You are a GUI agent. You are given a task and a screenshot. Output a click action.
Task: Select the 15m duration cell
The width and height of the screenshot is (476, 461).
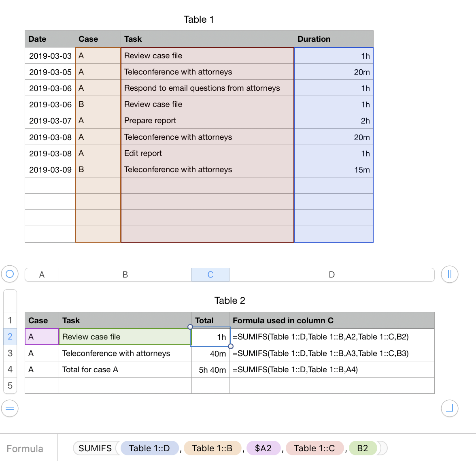coord(334,170)
